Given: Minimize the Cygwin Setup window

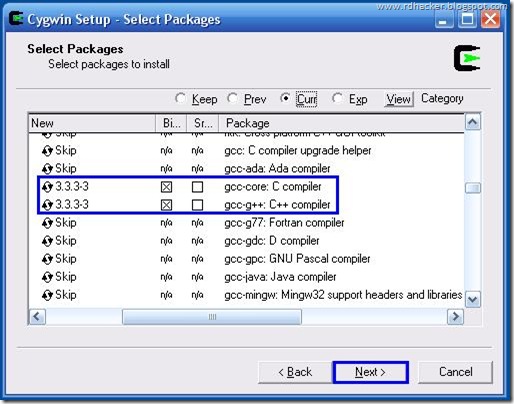Looking at the screenshot, I should pos(444,19).
